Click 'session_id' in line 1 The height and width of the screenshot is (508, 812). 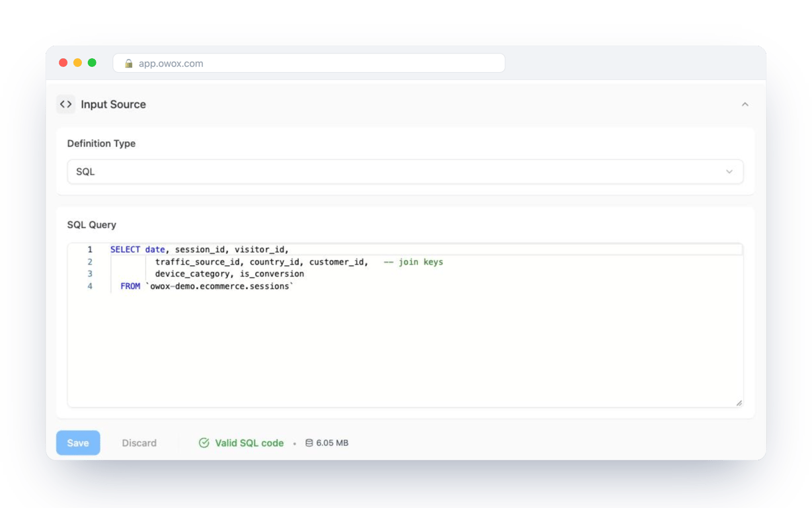coord(200,250)
